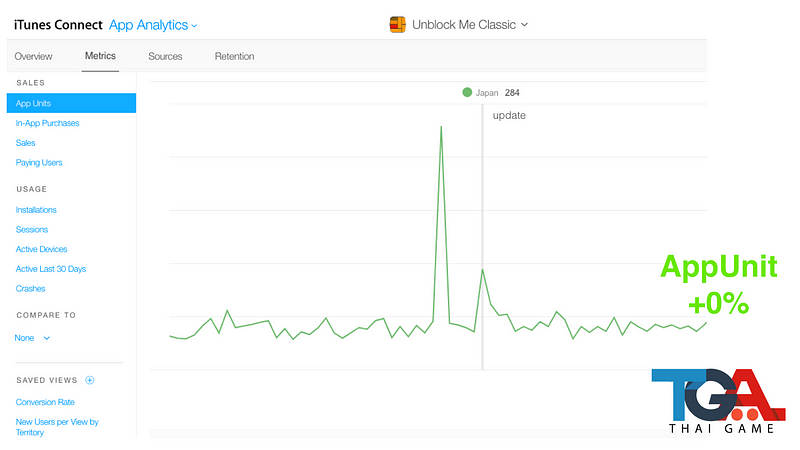
Task: Select the Metrics tab
Action: pyautogui.click(x=100, y=56)
